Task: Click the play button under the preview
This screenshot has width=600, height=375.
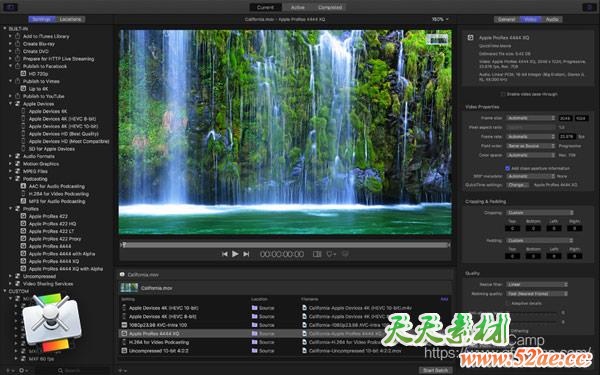Action: (x=235, y=254)
